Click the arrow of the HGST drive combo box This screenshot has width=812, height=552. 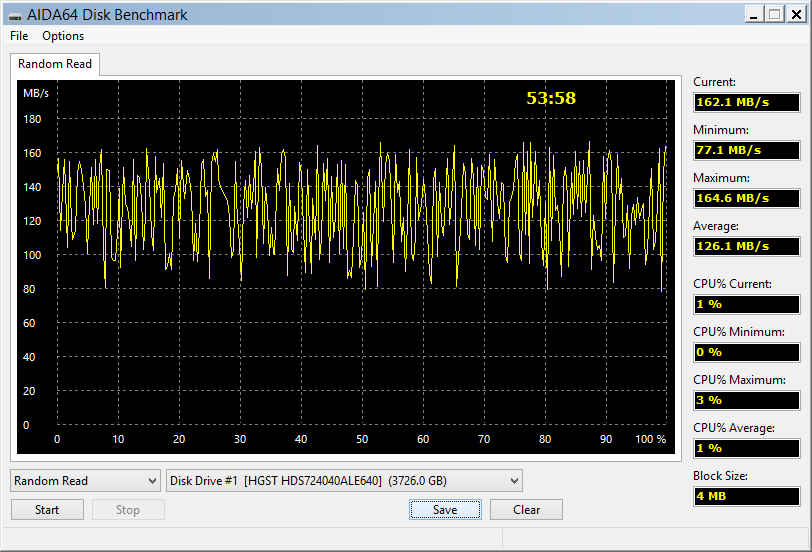[514, 481]
